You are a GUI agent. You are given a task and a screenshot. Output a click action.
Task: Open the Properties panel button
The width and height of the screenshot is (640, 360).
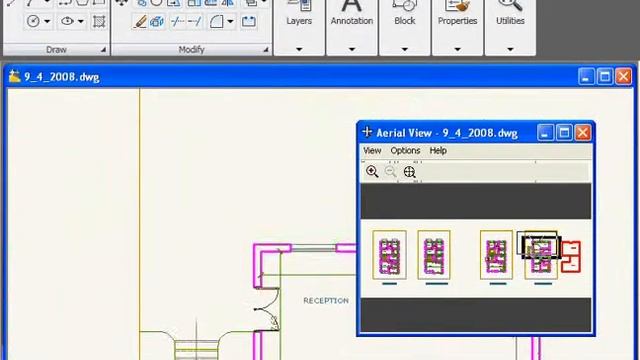click(458, 14)
